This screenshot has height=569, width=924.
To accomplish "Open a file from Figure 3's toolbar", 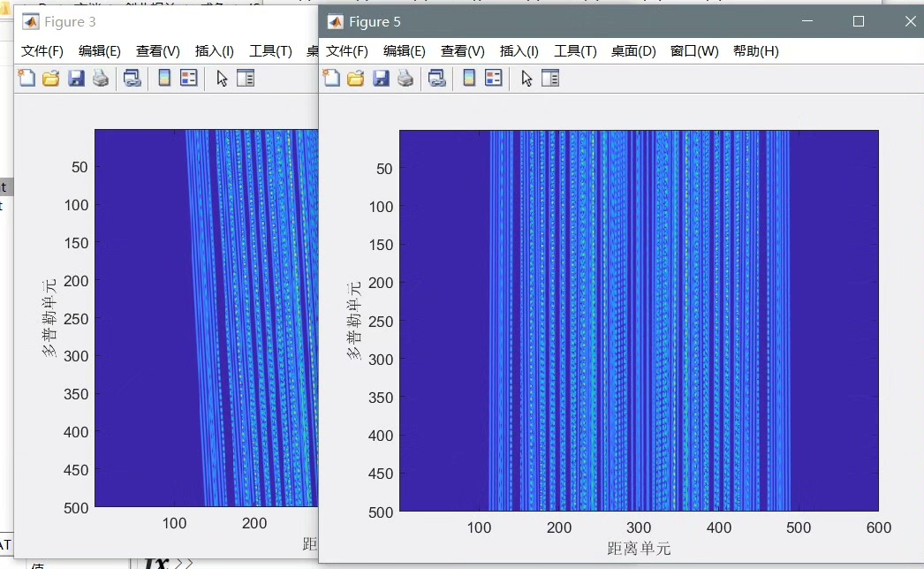I will [x=50, y=78].
